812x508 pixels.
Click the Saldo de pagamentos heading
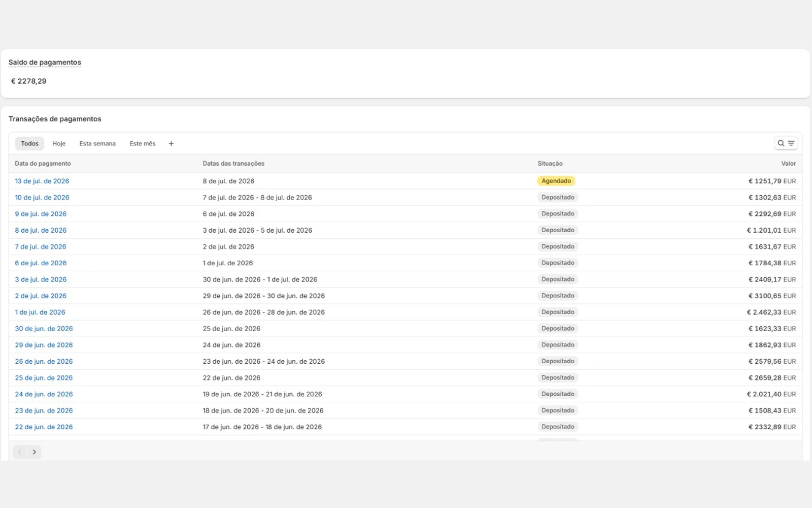pyautogui.click(x=45, y=62)
